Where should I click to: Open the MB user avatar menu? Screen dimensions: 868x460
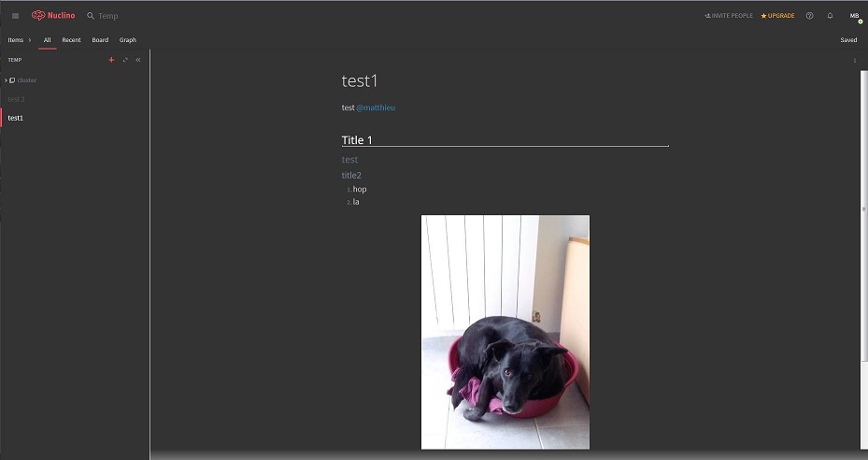[x=855, y=16]
